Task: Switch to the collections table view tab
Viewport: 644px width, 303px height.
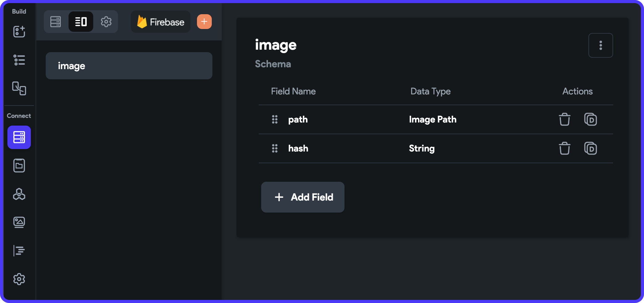Action: point(56,22)
